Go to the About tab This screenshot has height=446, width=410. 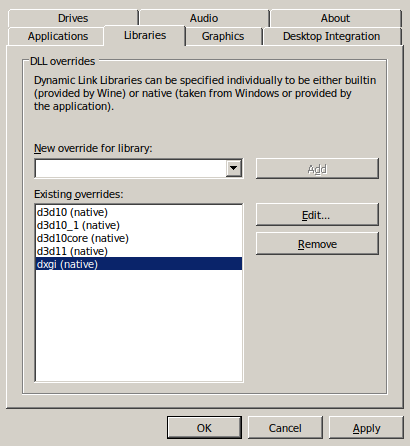pyautogui.click(x=335, y=18)
